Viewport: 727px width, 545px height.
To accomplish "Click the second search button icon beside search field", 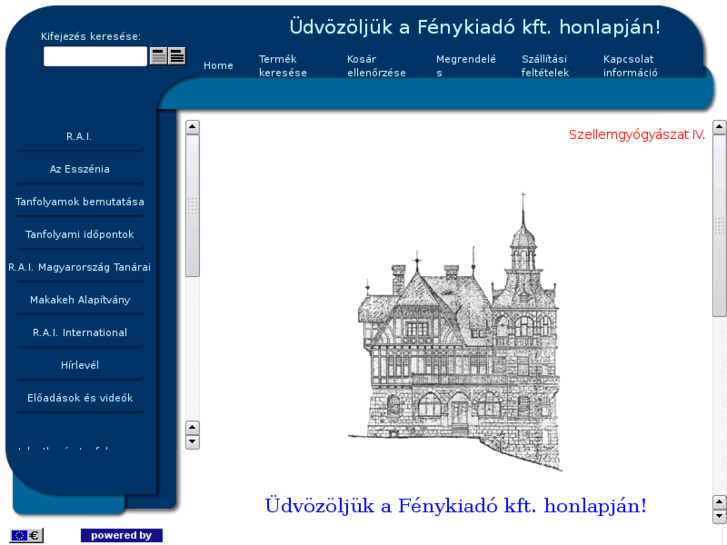I will [177, 56].
